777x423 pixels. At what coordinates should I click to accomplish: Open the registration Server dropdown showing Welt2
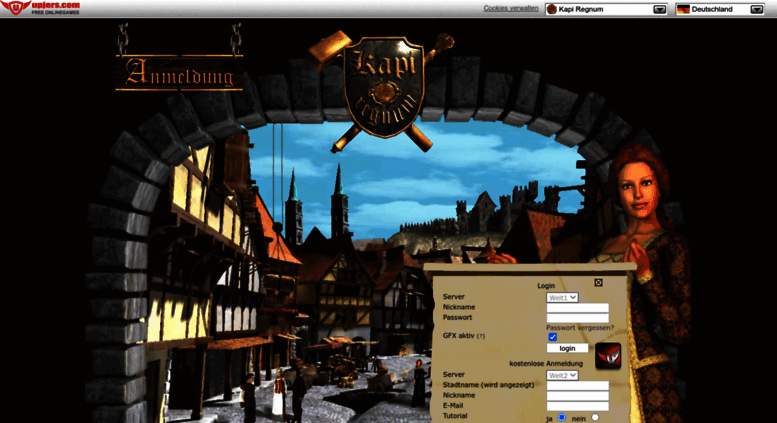coord(562,375)
